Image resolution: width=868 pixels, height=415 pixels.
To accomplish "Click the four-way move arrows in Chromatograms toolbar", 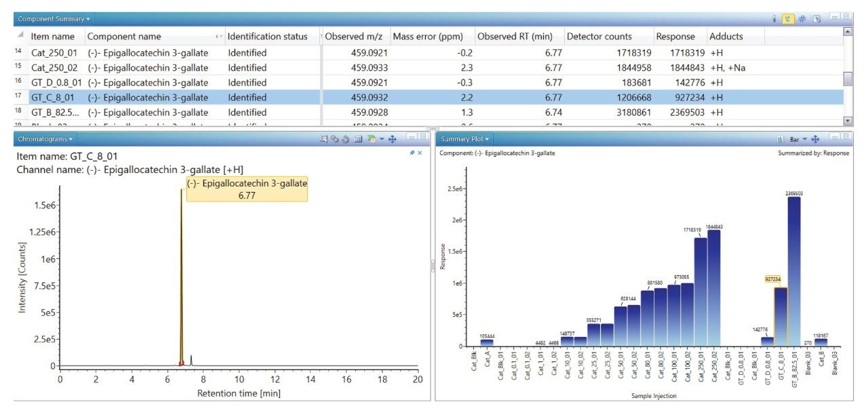I will coord(392,139).
